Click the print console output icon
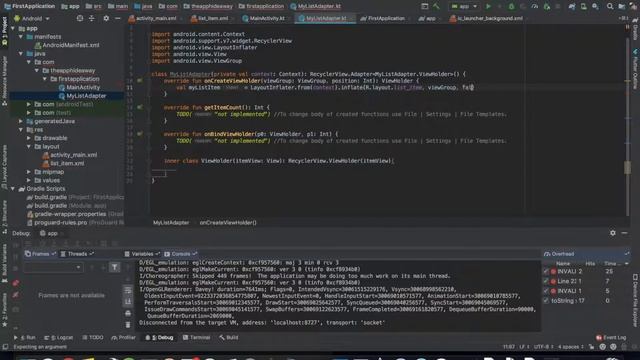Viewport: 640px width, 360px height. [x=128, y=313]
